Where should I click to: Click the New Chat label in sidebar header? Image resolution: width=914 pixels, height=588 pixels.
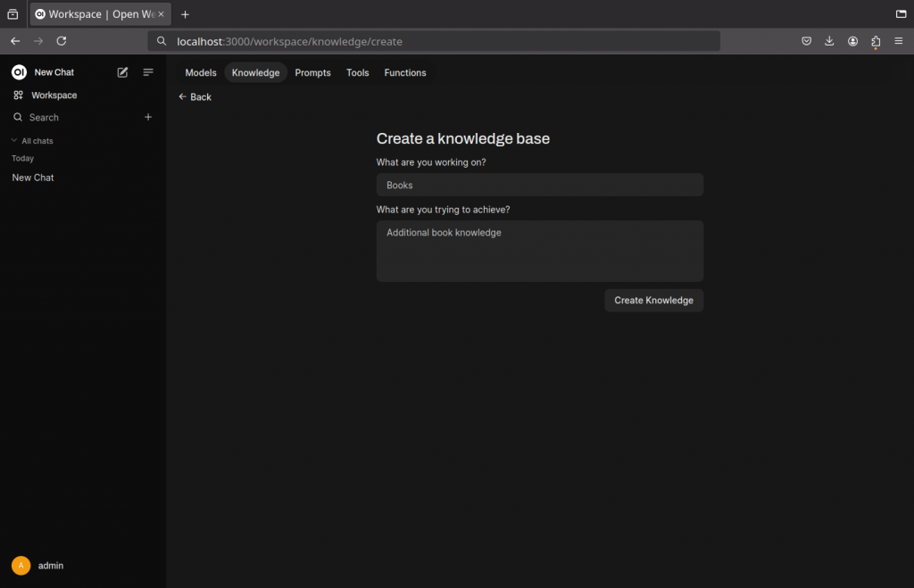(54, 72)
